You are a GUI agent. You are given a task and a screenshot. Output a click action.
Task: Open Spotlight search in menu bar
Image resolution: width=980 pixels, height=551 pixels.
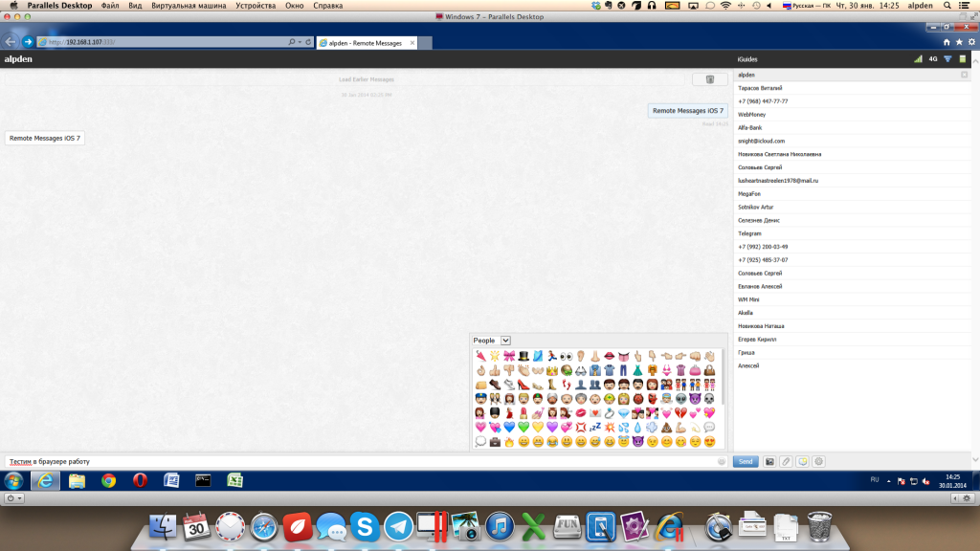pos(947,6)
